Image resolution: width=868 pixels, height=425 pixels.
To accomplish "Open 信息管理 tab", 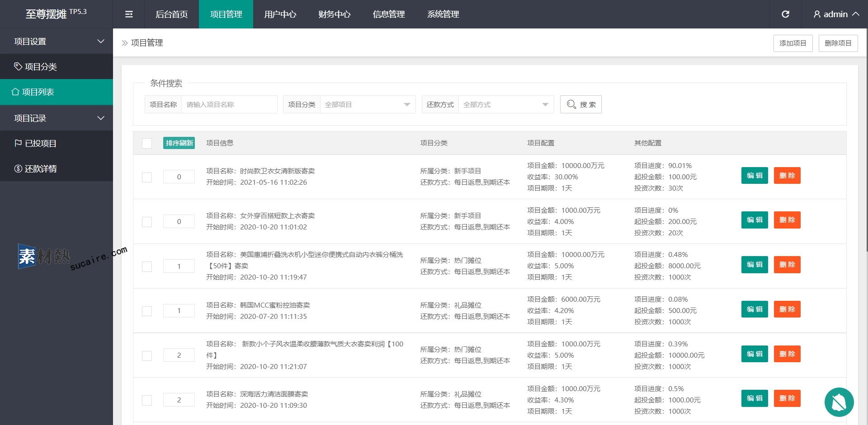I will (x=389, y=14).
